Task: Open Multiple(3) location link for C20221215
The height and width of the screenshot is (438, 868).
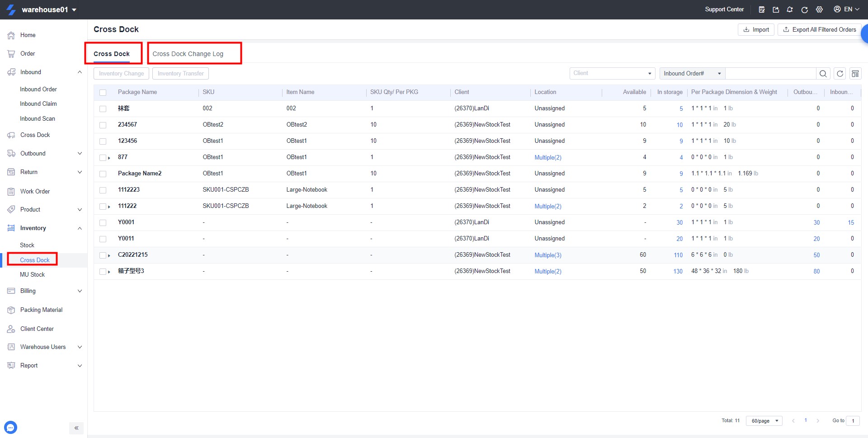Action: tap(547, 255)
